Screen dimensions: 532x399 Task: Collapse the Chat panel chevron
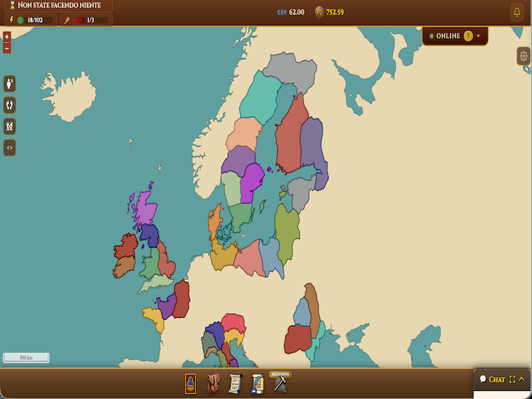[521, 378]
